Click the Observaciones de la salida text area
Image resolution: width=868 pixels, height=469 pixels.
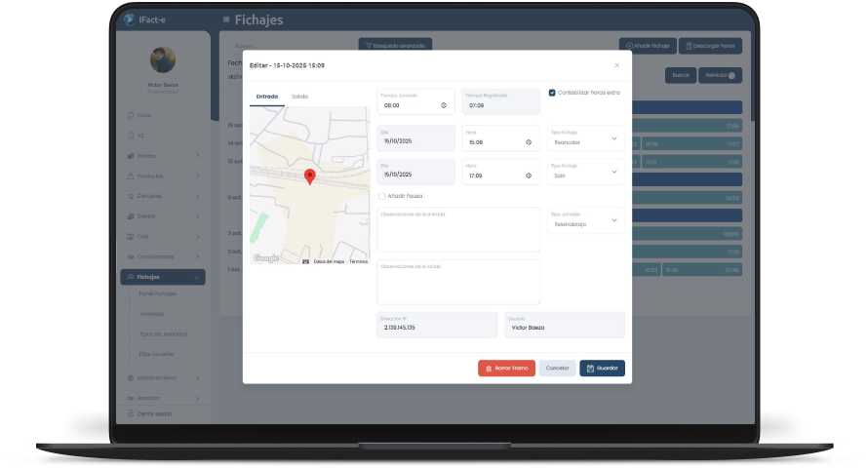[457, 284]
